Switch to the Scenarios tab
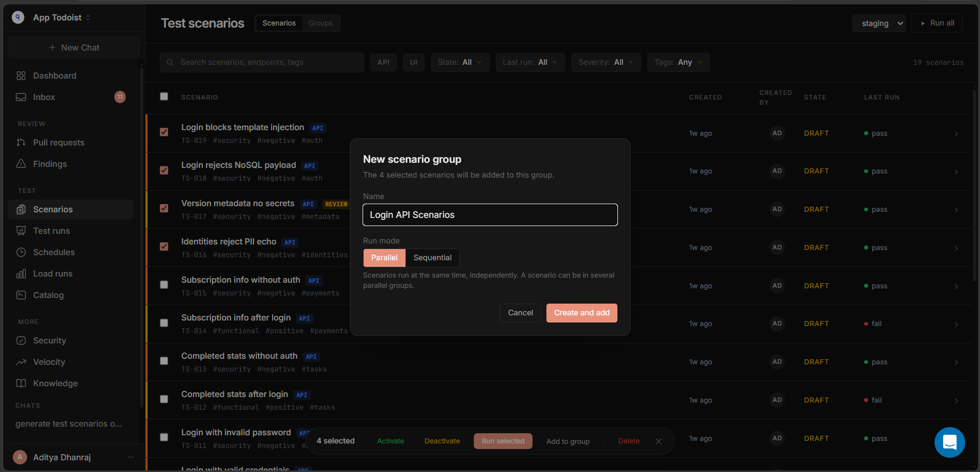The height and width of the screenshot is (472, 980). (279, 23)
